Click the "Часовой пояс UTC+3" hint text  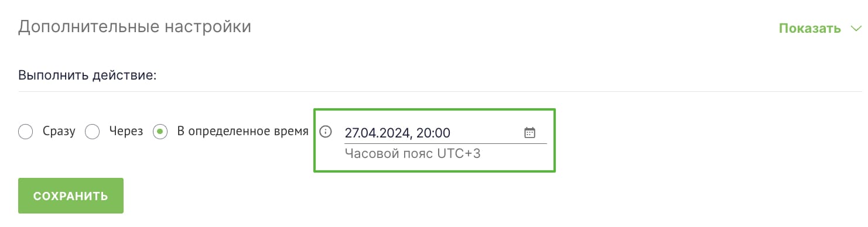413,154
